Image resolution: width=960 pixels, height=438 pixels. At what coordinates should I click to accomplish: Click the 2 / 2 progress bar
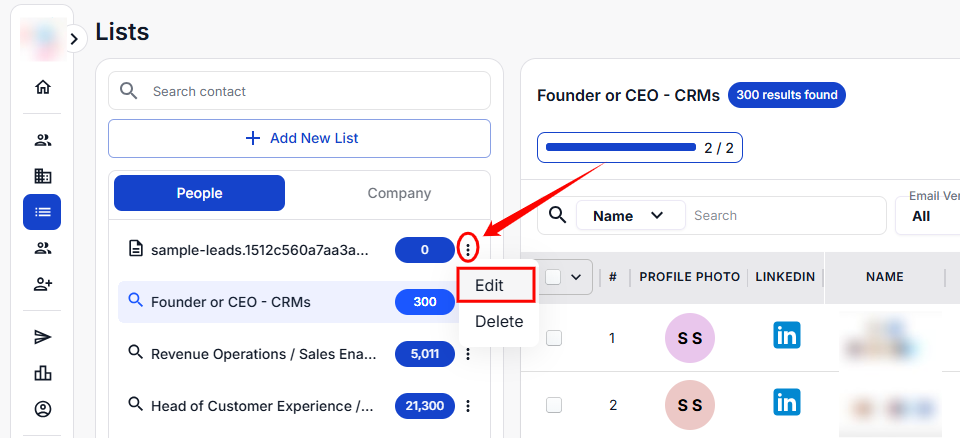(639, 148)
